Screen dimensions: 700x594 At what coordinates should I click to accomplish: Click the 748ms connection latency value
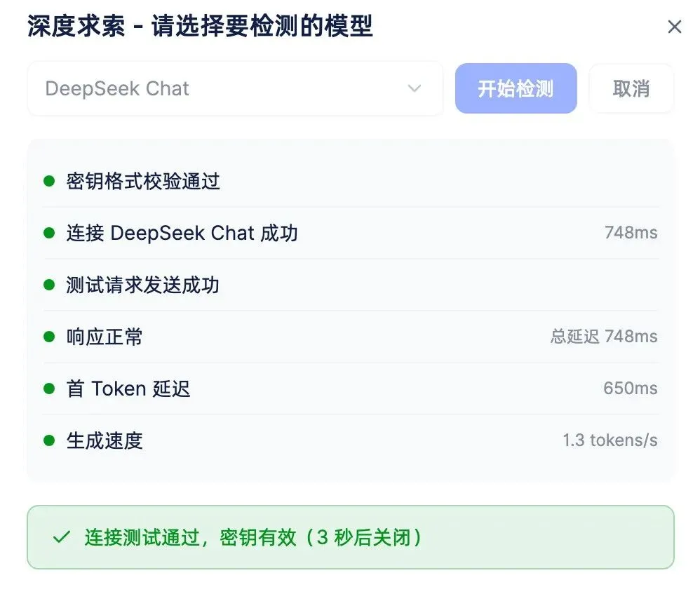(x=631, y=233)
